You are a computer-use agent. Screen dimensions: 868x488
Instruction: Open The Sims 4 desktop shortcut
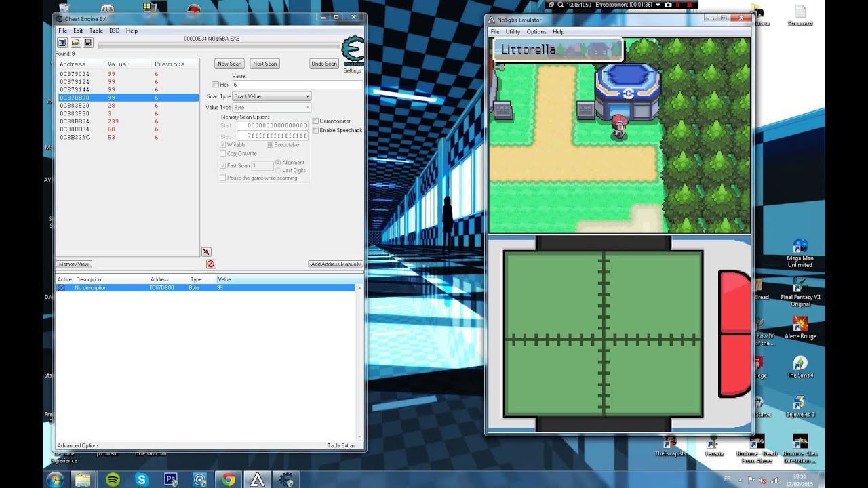click(800, 367)
